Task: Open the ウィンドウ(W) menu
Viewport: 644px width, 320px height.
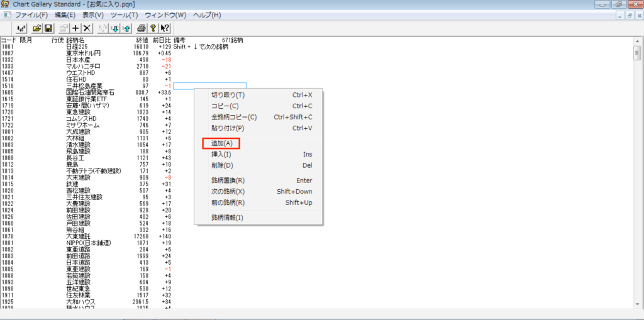Action: pos(165,15)
